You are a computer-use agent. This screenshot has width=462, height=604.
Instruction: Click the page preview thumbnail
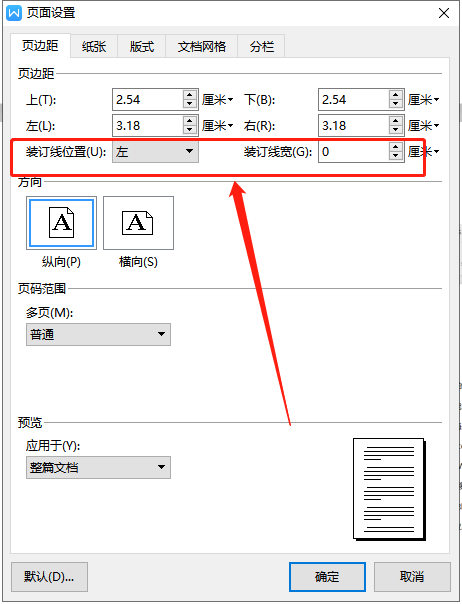pyautogui.click(x=389, y=489)
